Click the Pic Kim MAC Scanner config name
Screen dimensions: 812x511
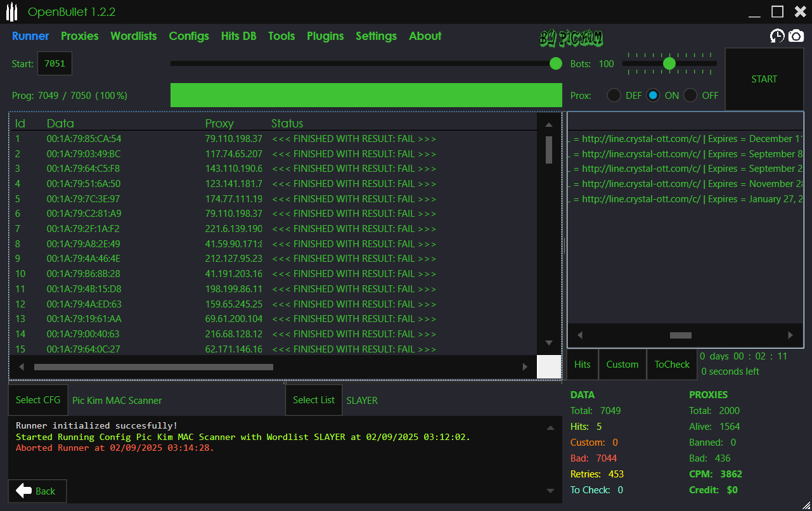117,401
